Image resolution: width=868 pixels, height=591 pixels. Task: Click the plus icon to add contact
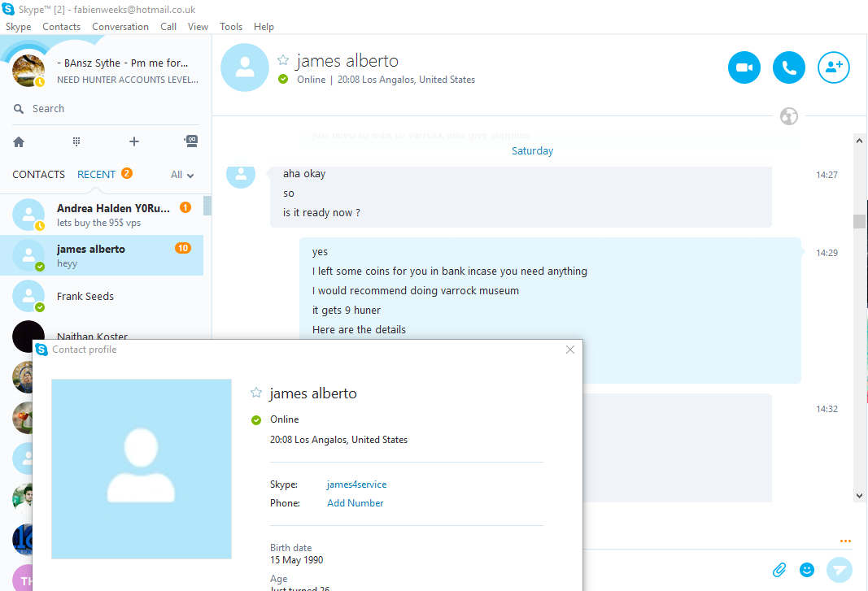coord(134,141)
